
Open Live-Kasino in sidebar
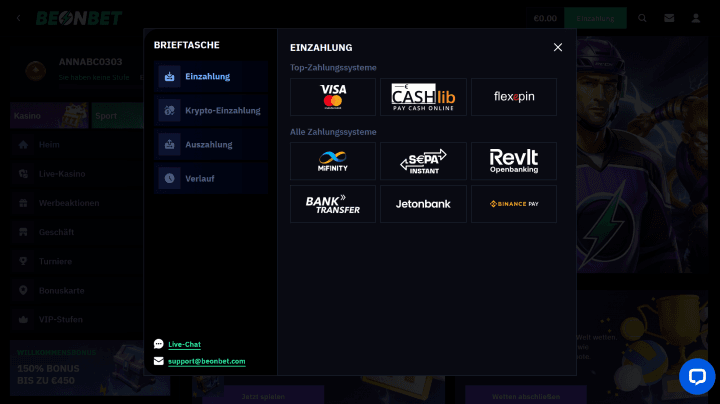coord(77,174)
